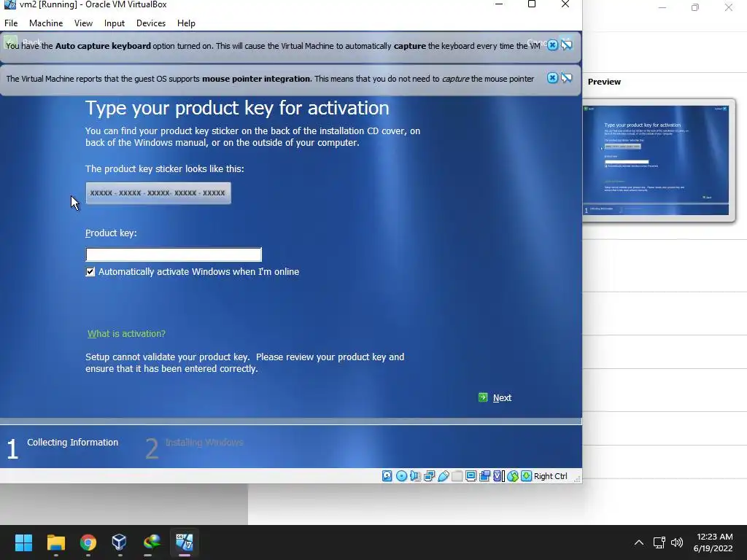Click the mouse integration status icon

513,475
